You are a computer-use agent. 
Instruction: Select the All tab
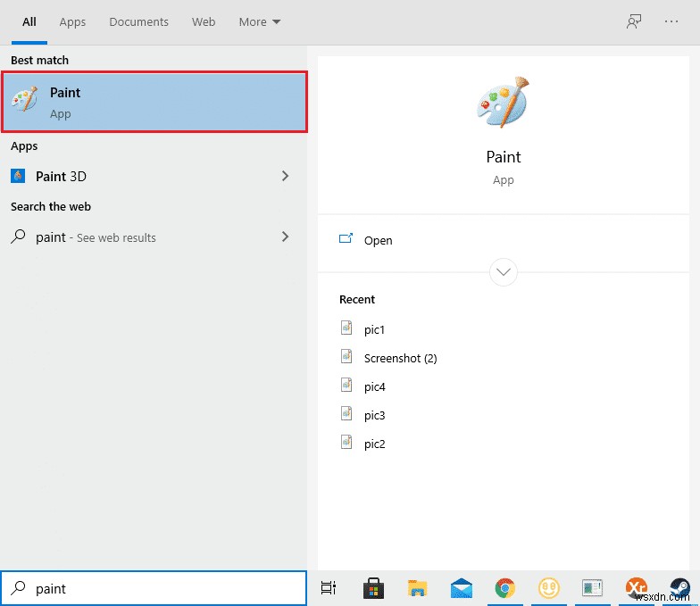(29, 21)
